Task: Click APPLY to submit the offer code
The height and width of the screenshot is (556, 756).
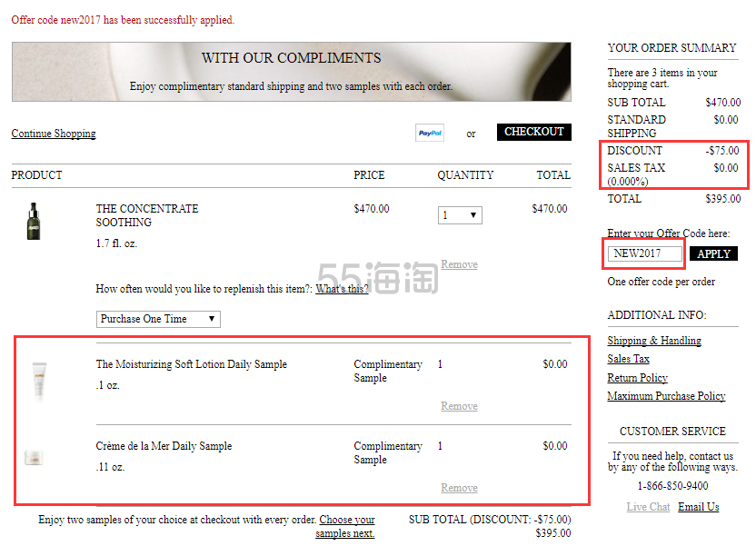Action: (713, 254)
